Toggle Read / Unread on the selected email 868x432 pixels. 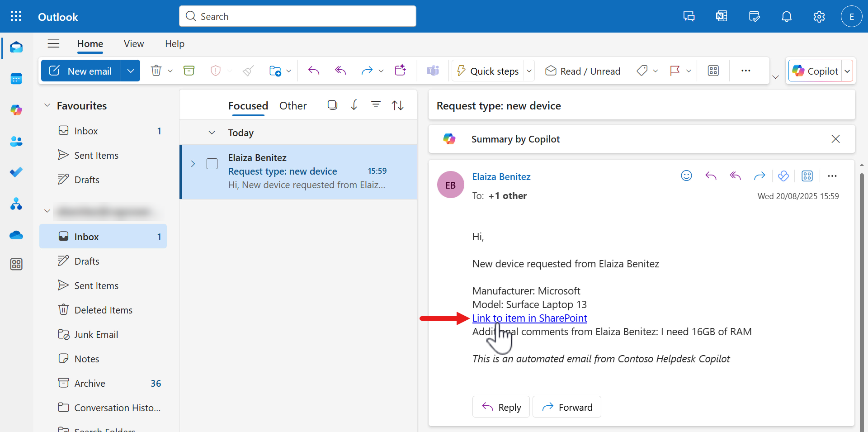(583, 71)
